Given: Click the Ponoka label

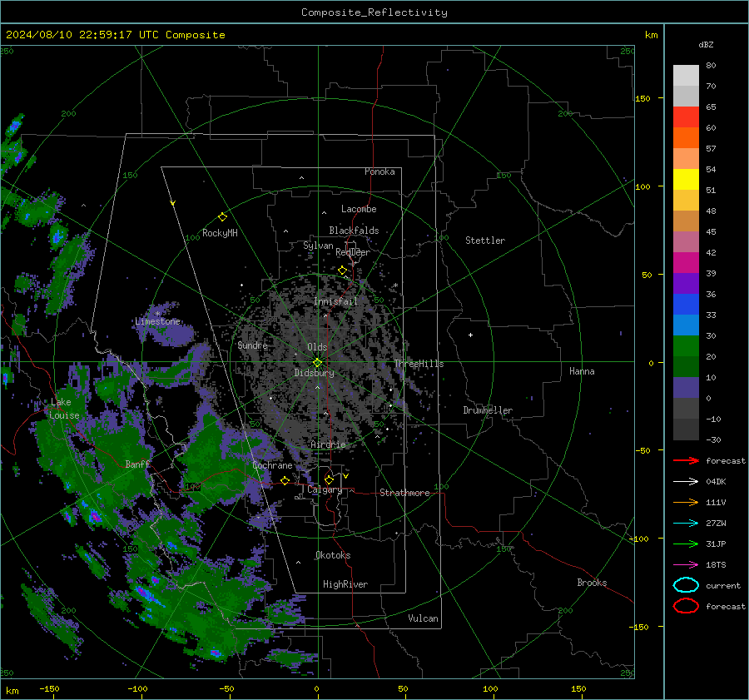Looking at the screenshot, I should coord(379,171).
